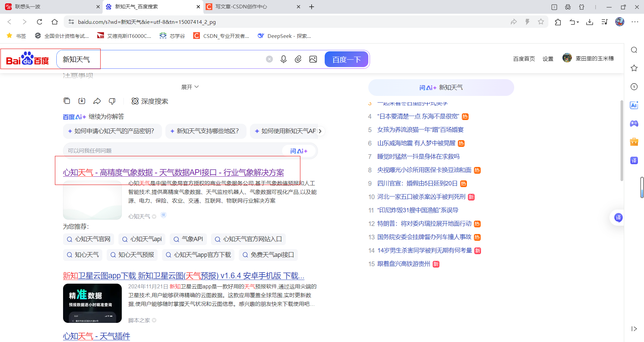The width and height of the screenshot is (644, 342).
Task: Click the browser address bar URL
Action: click(147, 22)
